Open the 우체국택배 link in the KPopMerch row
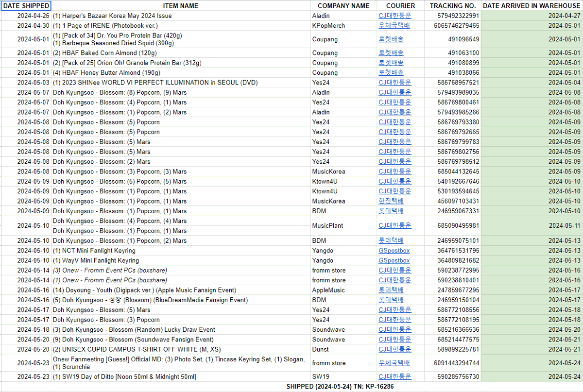This screenshot has width=583, height=392. (394, 26)
